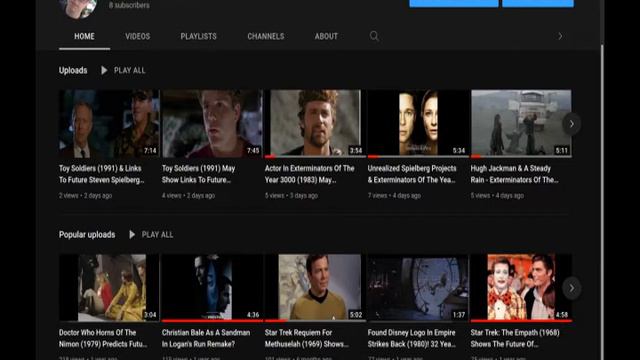Image resolution: width=640 pixels, height=360 pixels.
Task: Open 5:34 Unrealized Spielberg Projects thumbnail
Action: click(x=418, y=124)
